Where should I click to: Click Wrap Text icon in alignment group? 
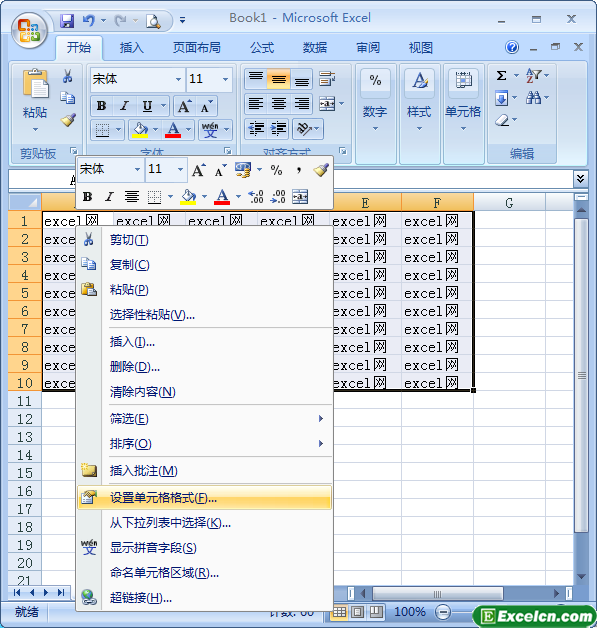pos(327,78)
